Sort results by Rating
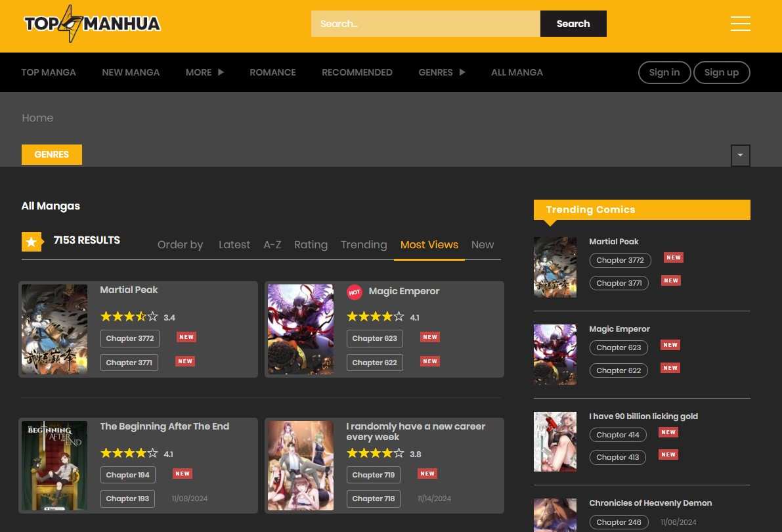The height and width of the screenshot is (532, 782). (x=311, y=244)
